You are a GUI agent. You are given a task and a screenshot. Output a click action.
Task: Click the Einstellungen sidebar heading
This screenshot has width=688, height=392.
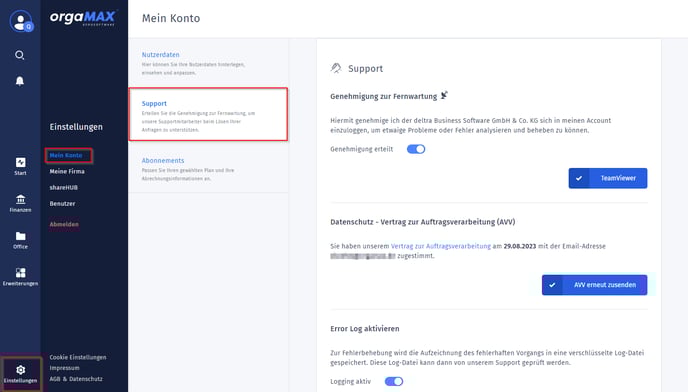click(x=76, y=127)
